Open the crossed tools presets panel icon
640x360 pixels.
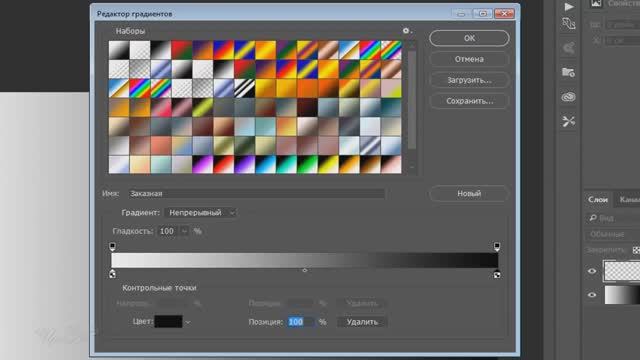pos(568,121)
